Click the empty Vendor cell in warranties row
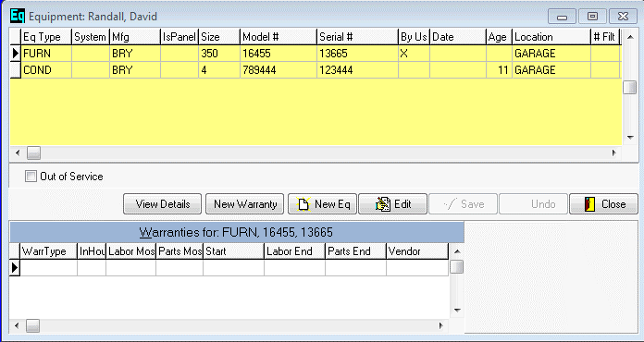 (417, 268)
